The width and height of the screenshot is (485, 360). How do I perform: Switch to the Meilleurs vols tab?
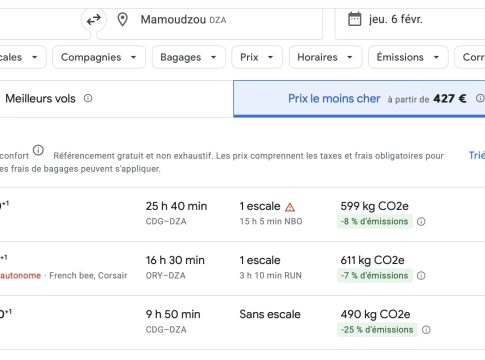116,99
